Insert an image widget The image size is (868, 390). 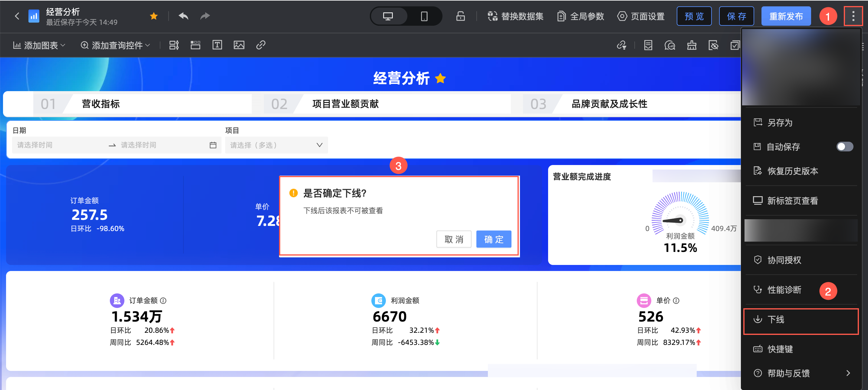[x=239, y=45]
